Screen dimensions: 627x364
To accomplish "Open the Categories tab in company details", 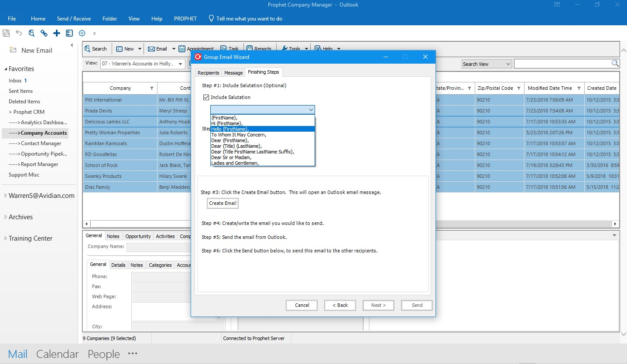I will [160, 265].
